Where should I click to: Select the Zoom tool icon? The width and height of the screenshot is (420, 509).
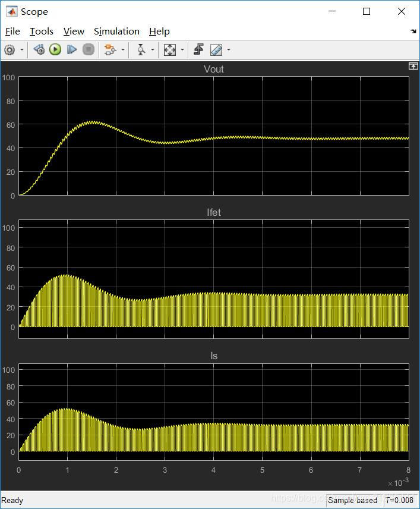(x=141, y=50)
